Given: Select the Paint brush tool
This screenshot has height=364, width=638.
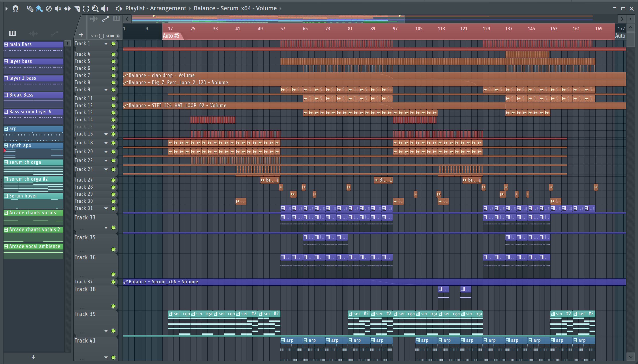Looking at the screenshot, I should coord(39,9).
